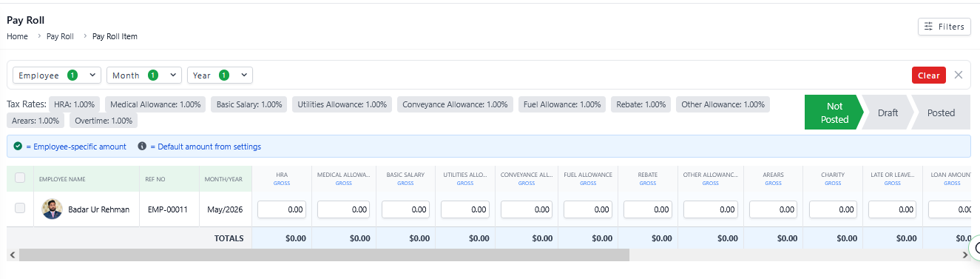The width and height of the screenshot is (980, 279).
Task: Edit the Arears amount field
Action: (773, 209)
